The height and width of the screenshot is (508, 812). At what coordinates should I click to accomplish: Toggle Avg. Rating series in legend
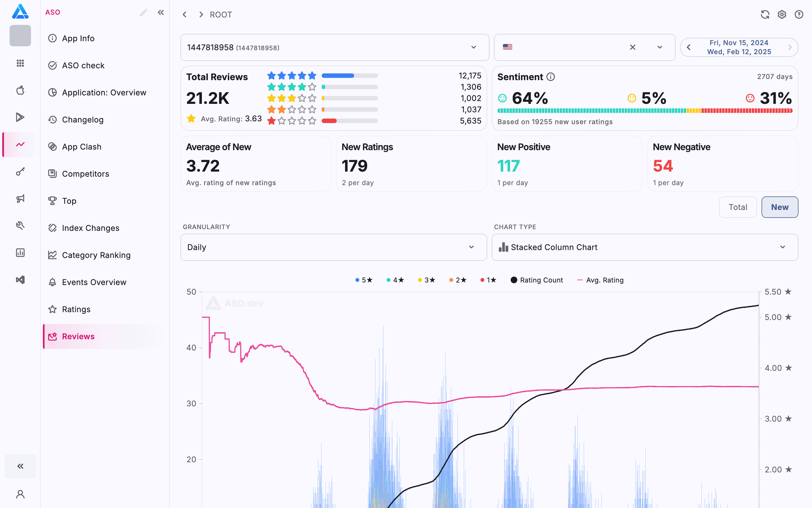[x=600, y=280]
